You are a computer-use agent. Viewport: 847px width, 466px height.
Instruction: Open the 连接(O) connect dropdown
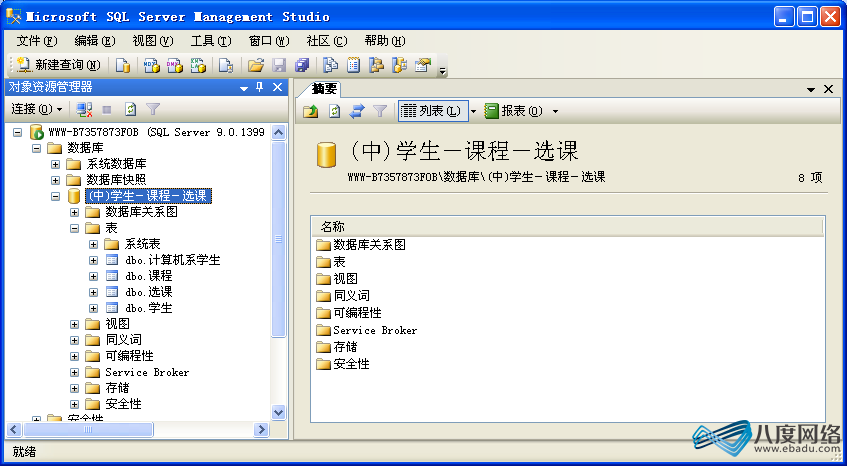pyautogui.click(x=37, y=110)
